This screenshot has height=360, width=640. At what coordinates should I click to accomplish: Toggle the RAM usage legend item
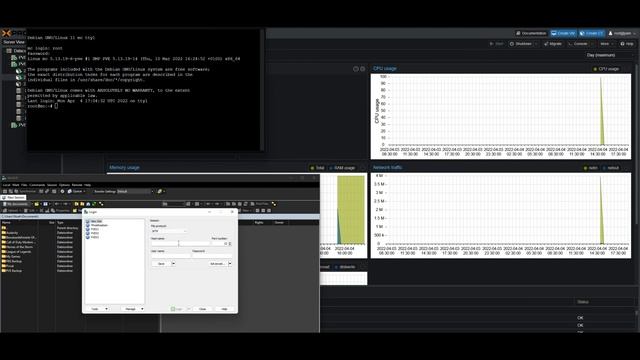(342, 168)
